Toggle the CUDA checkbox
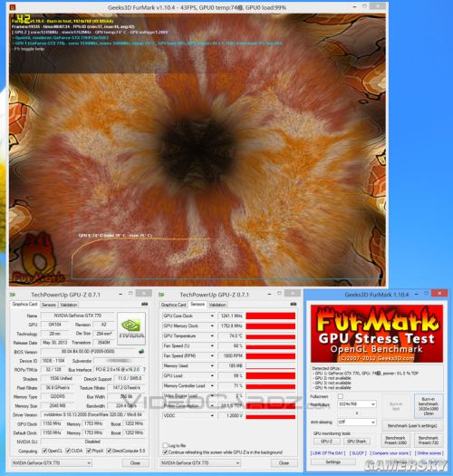 pos(68,451)
